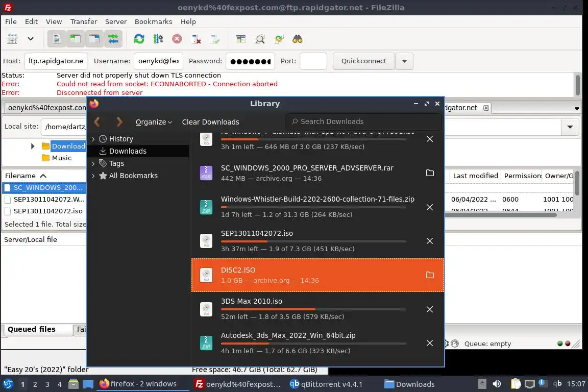Go forward in Library window
The width and height of the screenshot is (588, 392).
pos(119,122)
